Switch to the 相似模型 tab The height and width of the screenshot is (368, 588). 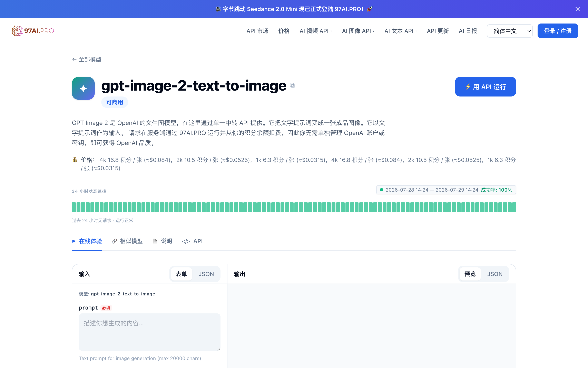point(127,241)
